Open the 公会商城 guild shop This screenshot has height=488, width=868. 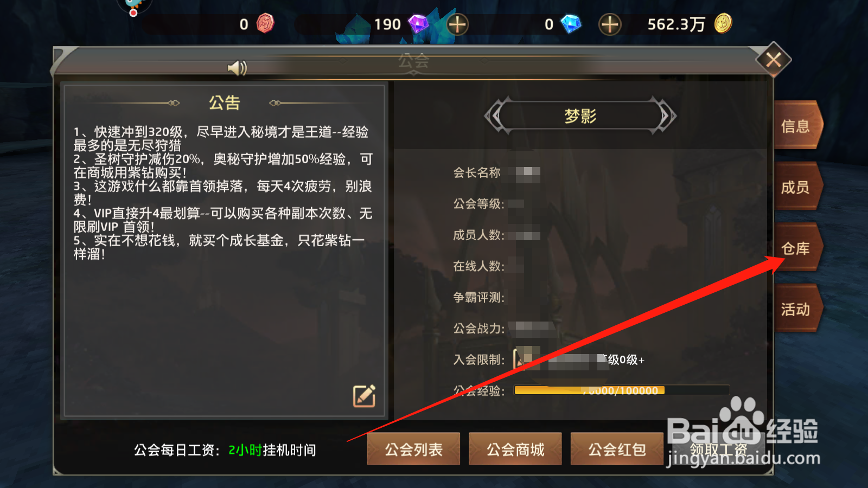point(515,450)
